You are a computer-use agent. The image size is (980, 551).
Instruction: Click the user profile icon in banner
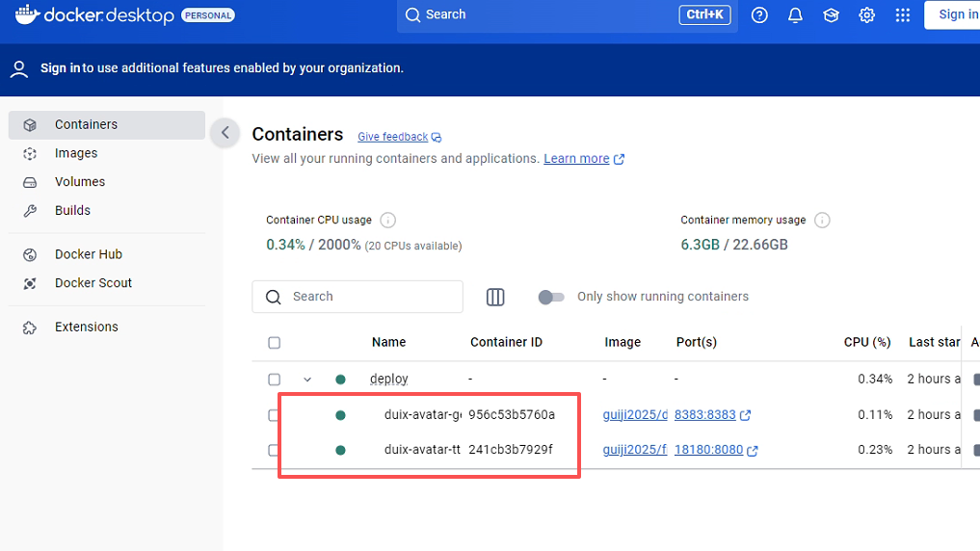click(19, 68)
